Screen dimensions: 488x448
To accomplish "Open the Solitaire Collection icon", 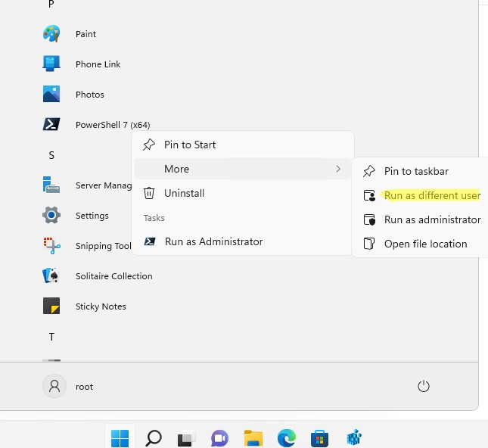I will [x=51, y=275].
